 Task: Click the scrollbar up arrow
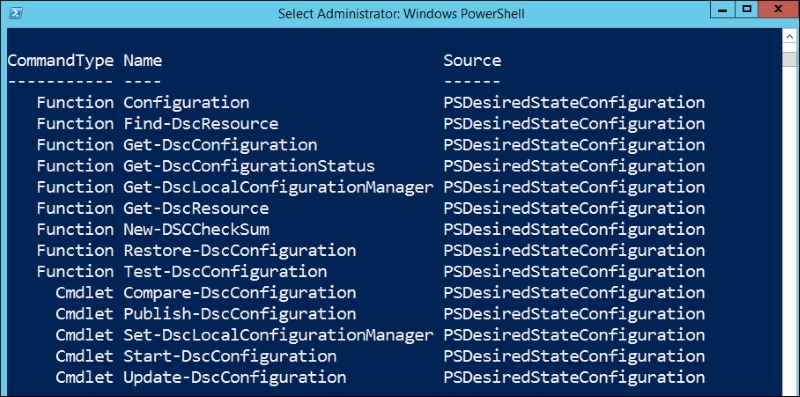(790, 37)
